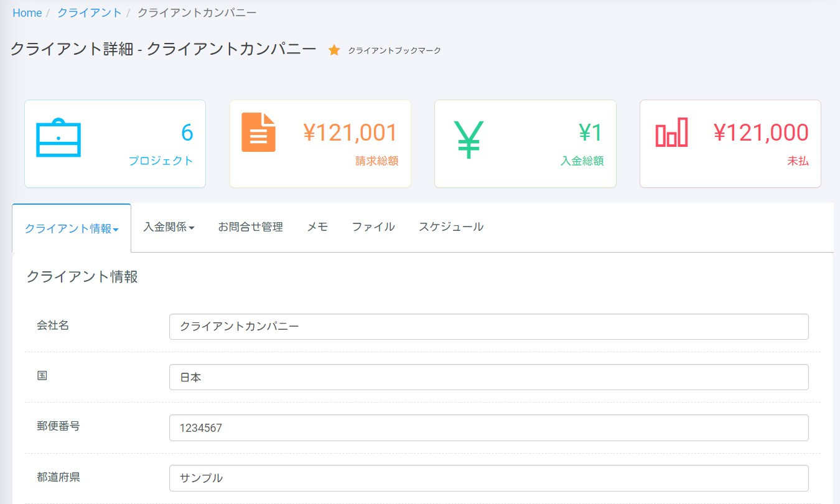The width and height of the screenshot is (840, 504).
Task: Click the ¥121,001 invoice total
Action: tap(351, 133)
